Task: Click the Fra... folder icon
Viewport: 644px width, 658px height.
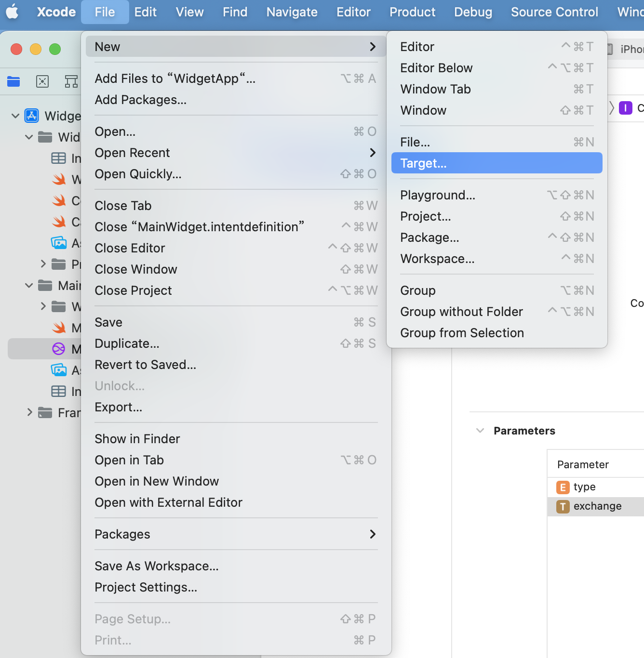Action: (x=45, y=412)
